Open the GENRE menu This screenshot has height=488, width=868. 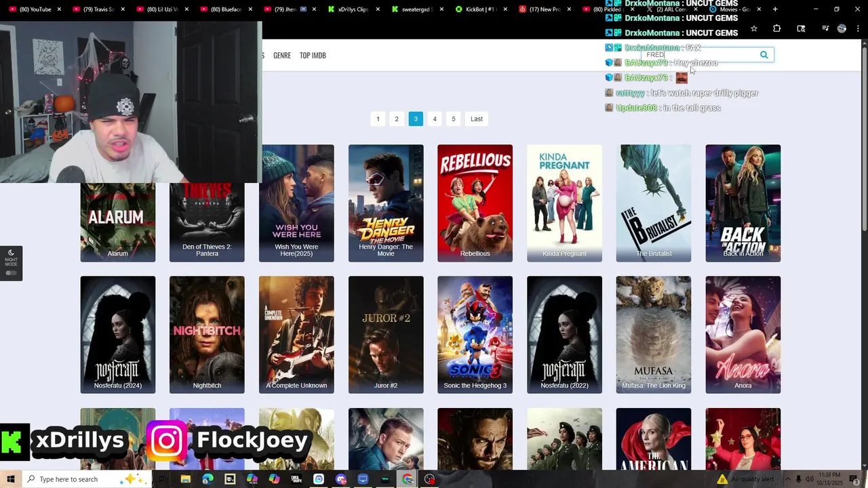tap(282, 56)
